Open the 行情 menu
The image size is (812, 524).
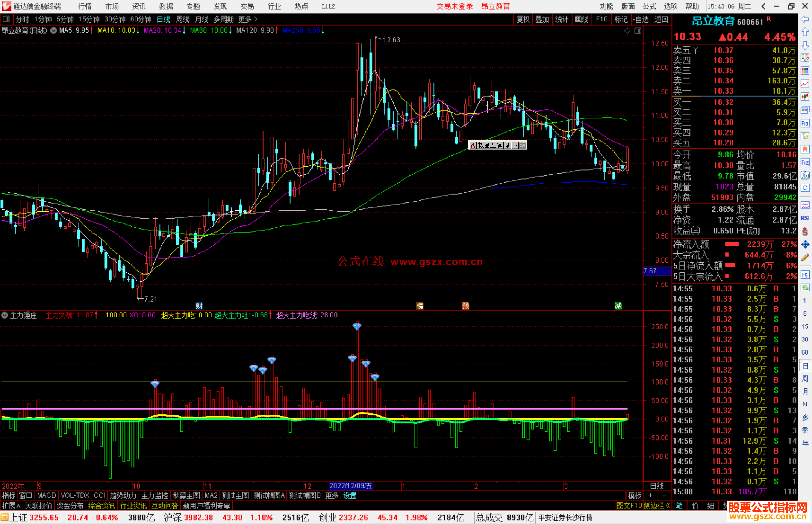pos(85,6)
